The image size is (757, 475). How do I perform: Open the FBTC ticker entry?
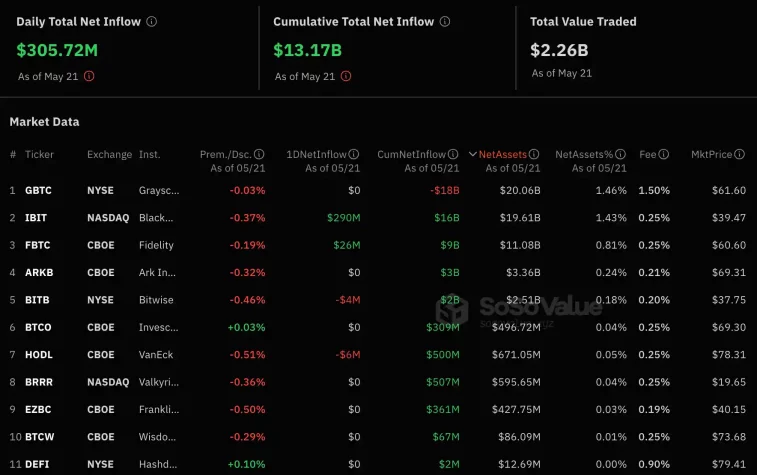tap(38, 245)
